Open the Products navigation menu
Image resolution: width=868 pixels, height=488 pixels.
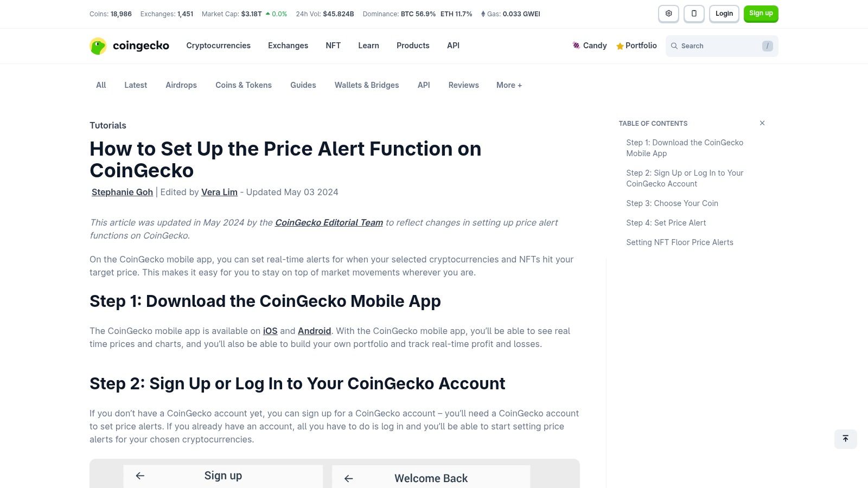click(x=413, y=46)
